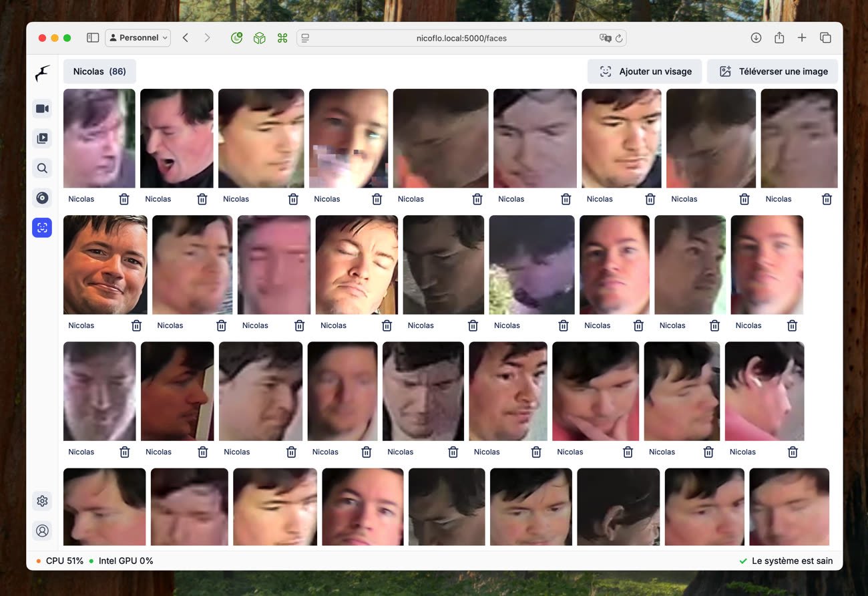Viewport: 868px width, 596px height.
Task: Click the CPU 51% status indicator
Action: pyautogui.click(x=60, y=561)
